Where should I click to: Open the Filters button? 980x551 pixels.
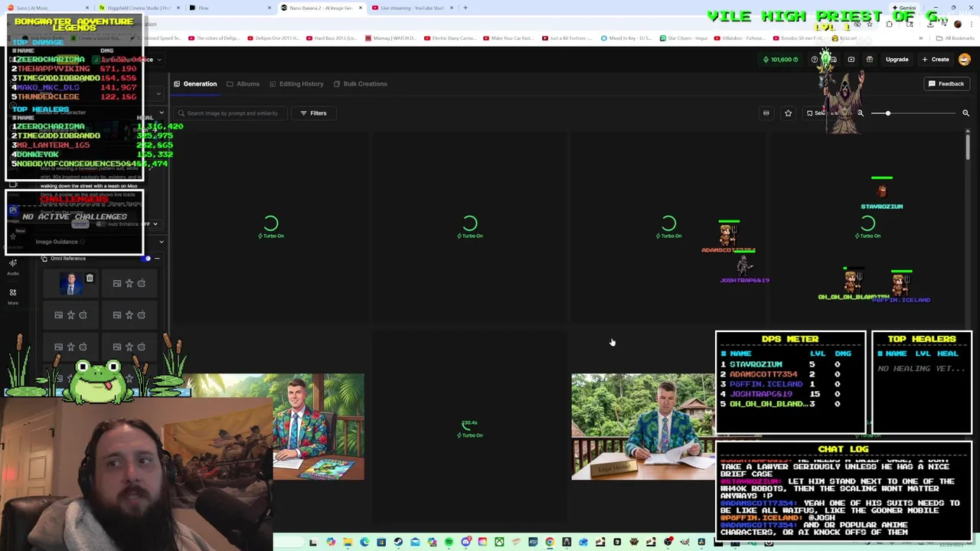(313, 113)
